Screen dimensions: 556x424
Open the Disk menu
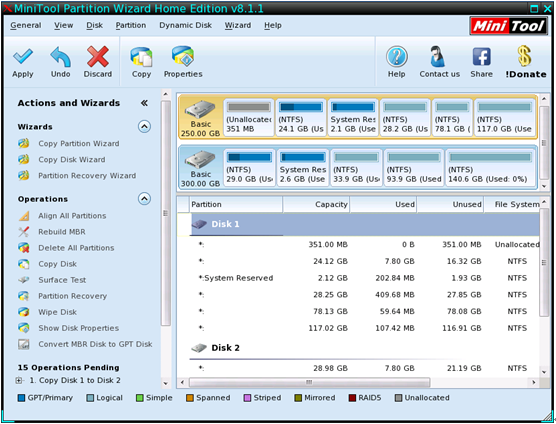pos(94,25)
